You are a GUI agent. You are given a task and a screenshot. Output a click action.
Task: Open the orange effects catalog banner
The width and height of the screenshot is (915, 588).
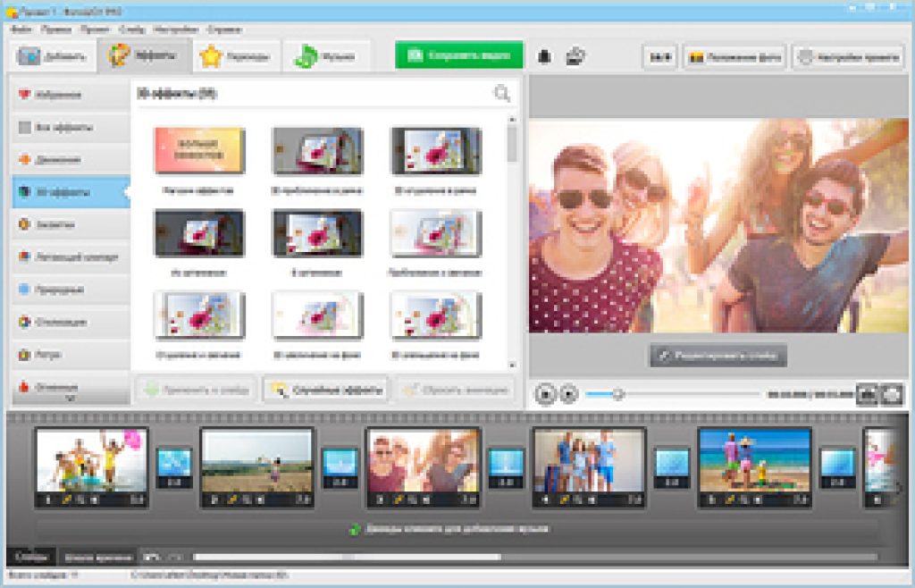pos(199,150)
